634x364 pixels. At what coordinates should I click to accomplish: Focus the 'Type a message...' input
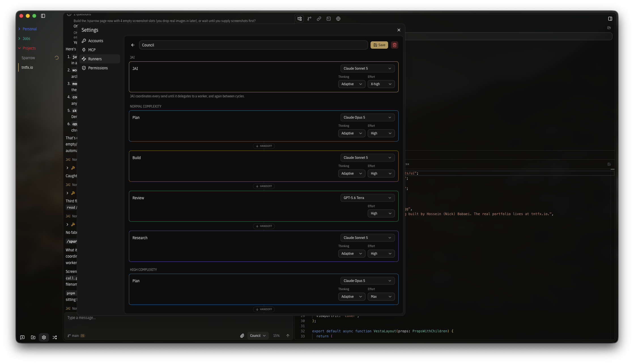coord(178,322)
